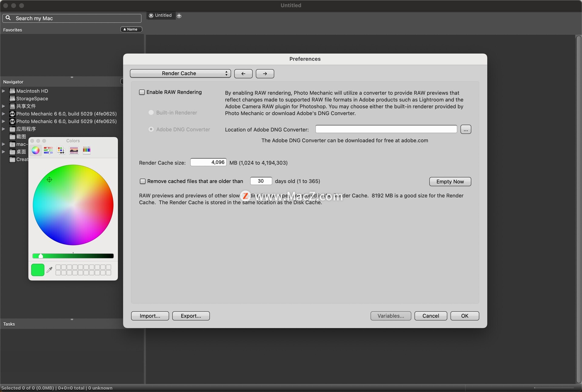
Task: Click the Export... button
Action: coord(191,316)
